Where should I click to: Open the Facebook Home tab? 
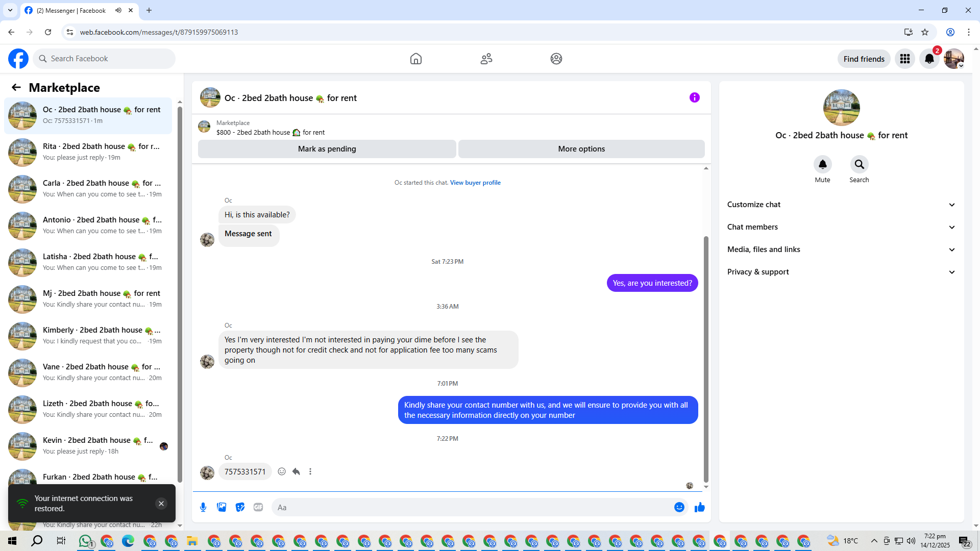(415, 59)
